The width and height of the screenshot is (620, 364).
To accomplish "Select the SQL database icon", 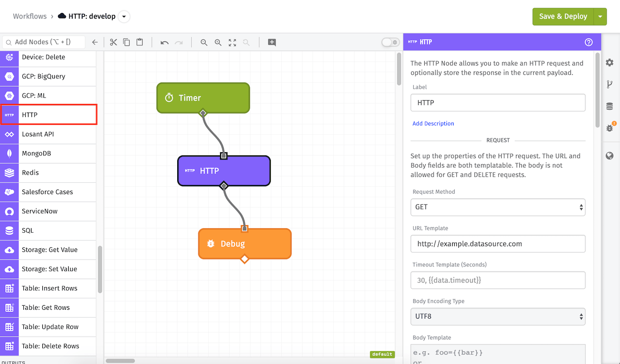I will click(x=9, y=230).
